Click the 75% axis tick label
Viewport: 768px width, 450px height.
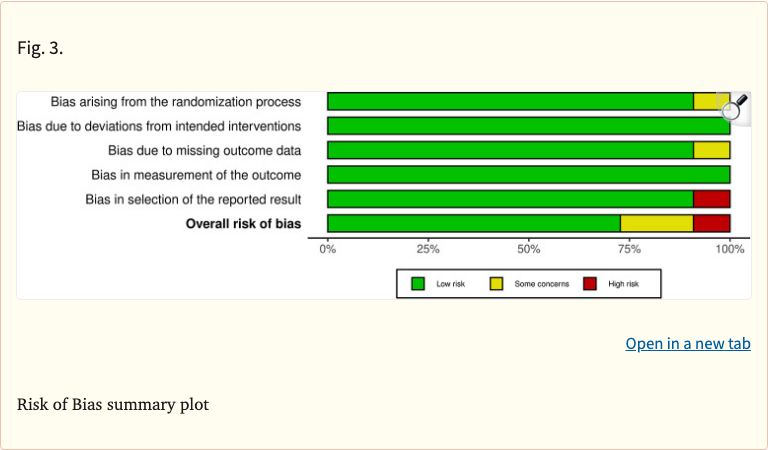[x=629, y=249]
